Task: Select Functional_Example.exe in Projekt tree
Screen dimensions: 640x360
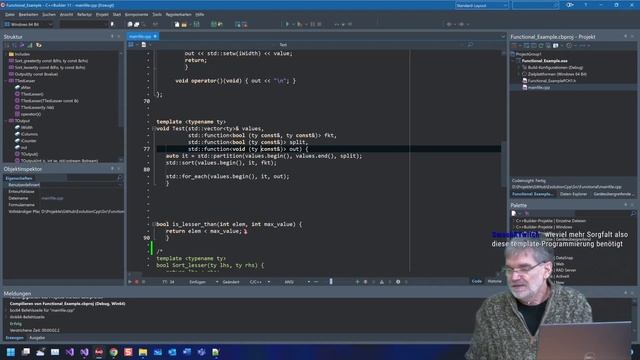Action: pyautogui.click(x=544, y=61)
